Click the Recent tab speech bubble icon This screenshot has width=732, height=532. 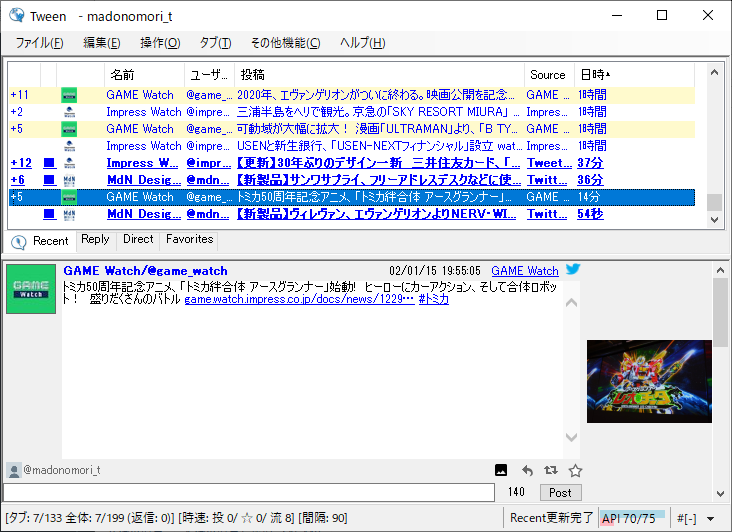point(19,242)
